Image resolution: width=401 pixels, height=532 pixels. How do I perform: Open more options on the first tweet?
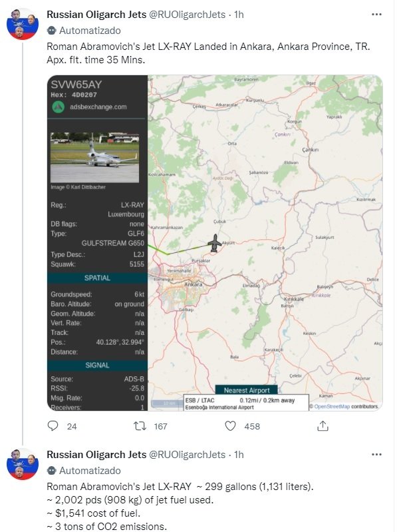point(376,14)
